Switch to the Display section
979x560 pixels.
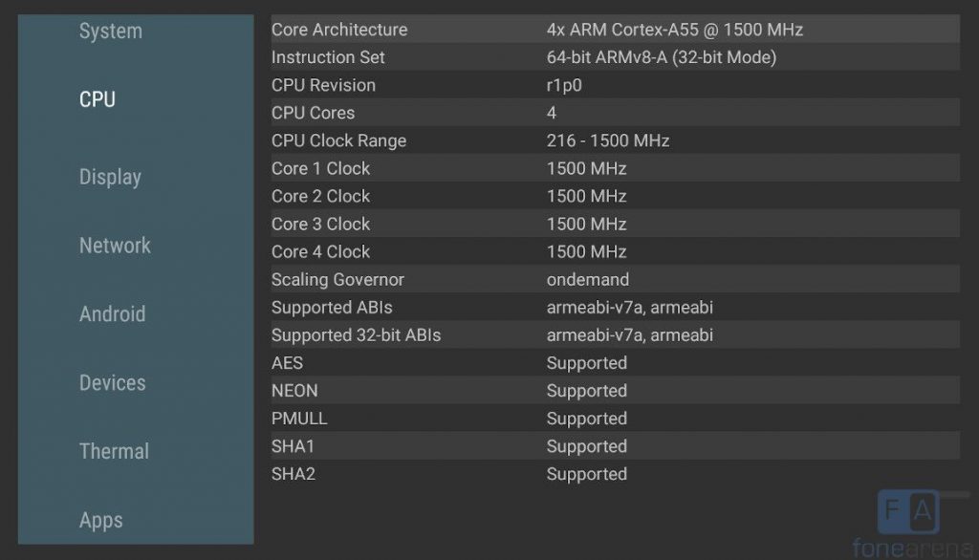pyautogui.click(x=110, y=178)
